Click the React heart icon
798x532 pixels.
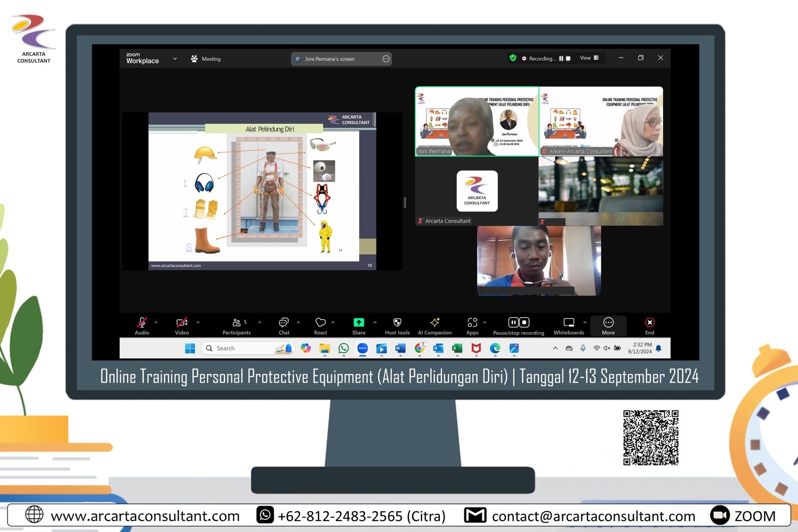[x=321, y=323]
